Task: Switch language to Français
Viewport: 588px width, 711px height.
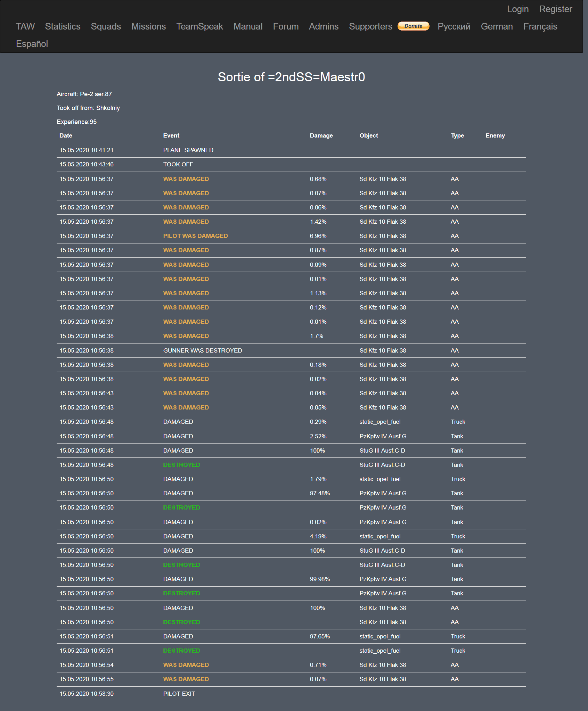Action: point(540,26)
